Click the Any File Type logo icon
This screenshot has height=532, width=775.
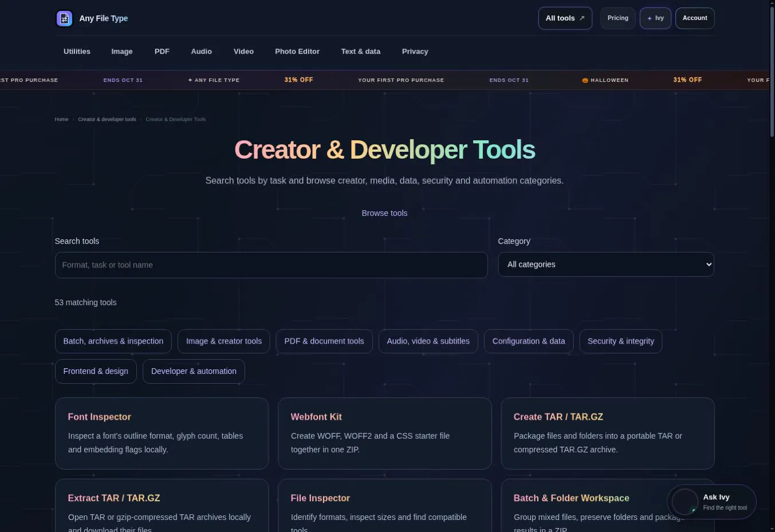point(64,18)
